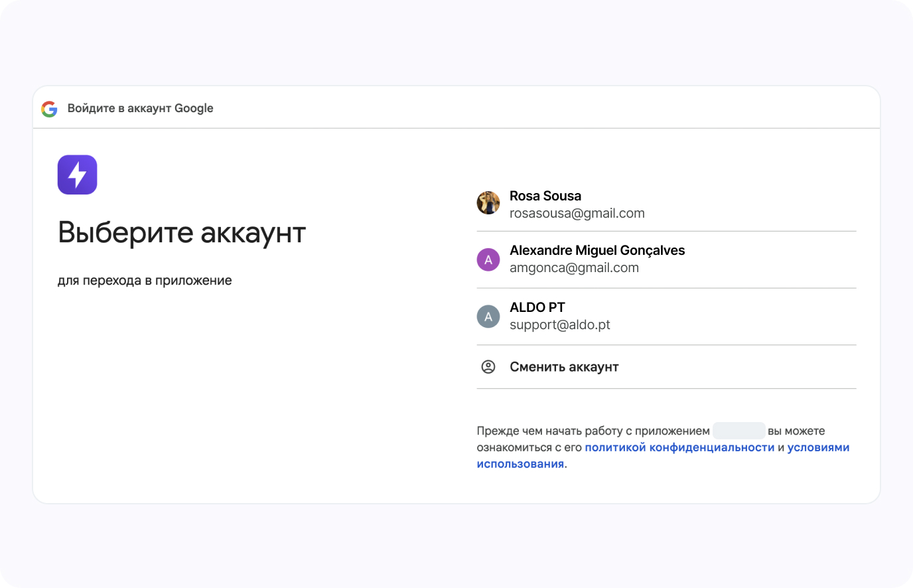
Task: Click Rosa Sousa's profile photo avatar
Action: coord(488,203)
